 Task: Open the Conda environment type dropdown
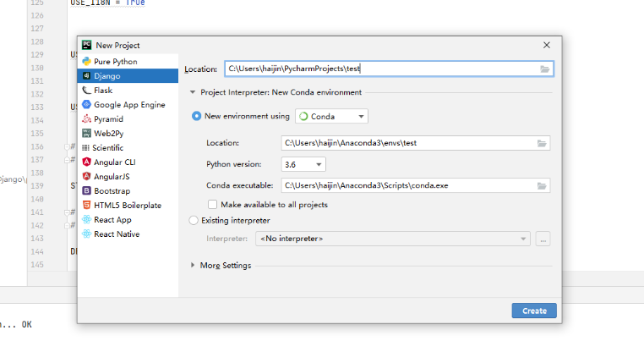(x=331, y=116)
